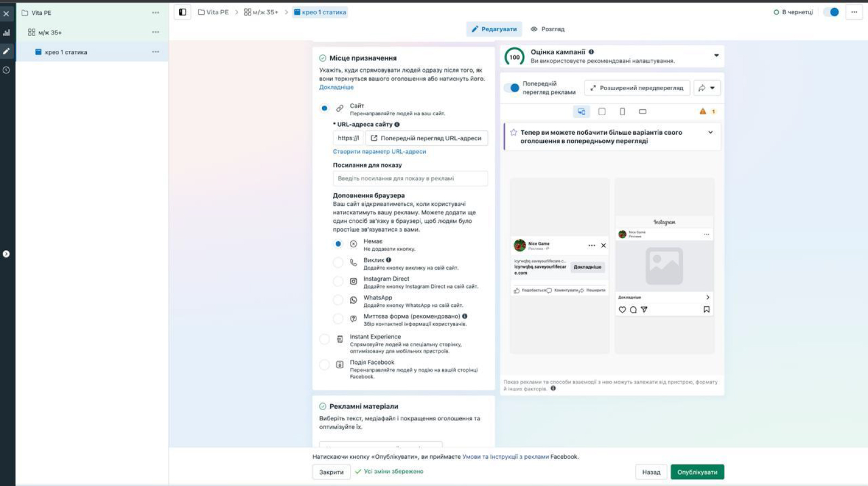The image size is (868, 486).
Task: Expand the Оцінка кампанії dropdown arrow
Action: 716,55
